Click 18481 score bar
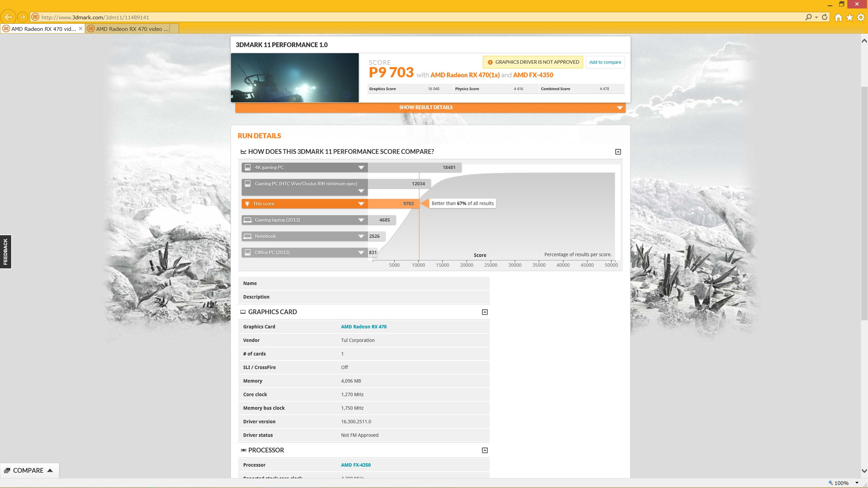868x488 pixels. pos(415,167)
